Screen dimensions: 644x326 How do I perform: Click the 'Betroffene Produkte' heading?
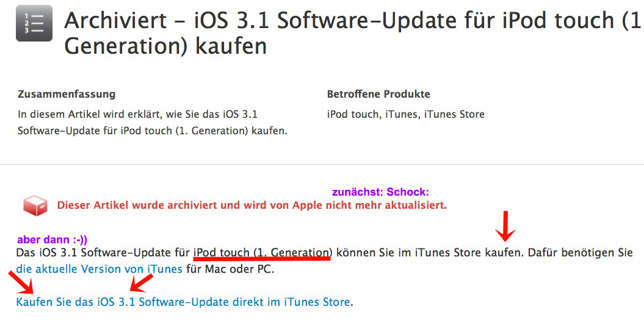378,94
